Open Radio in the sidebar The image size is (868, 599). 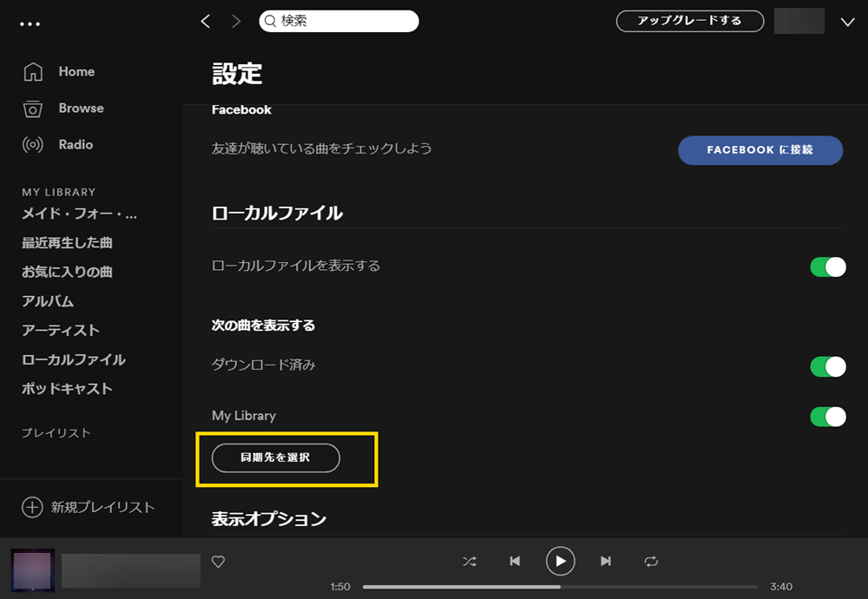[76, 144]
